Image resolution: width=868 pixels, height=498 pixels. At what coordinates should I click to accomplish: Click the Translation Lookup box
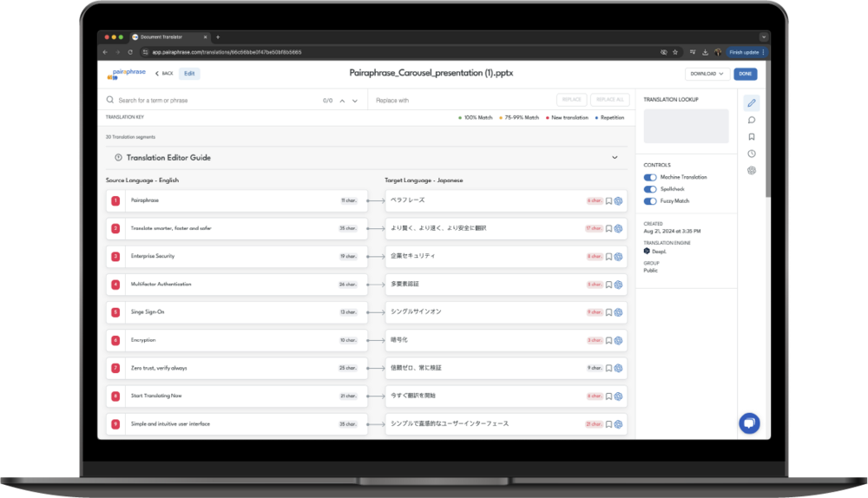tap(686, 126)
